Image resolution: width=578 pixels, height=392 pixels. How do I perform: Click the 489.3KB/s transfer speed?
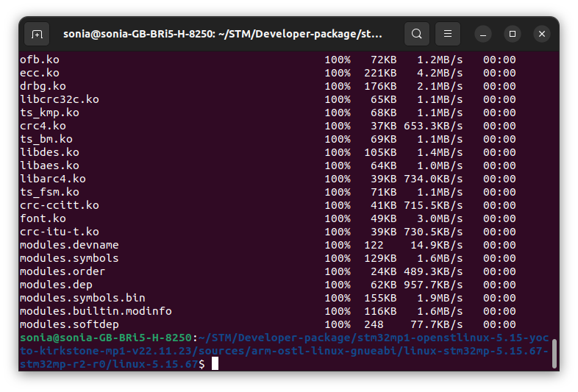[x=433, y=272]
